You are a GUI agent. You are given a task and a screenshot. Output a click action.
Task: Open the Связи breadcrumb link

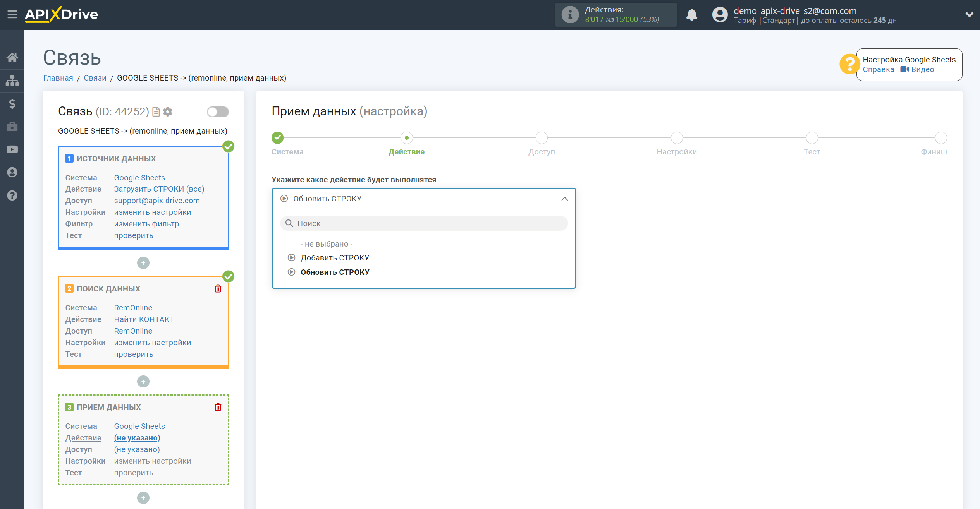pos(95,78)
